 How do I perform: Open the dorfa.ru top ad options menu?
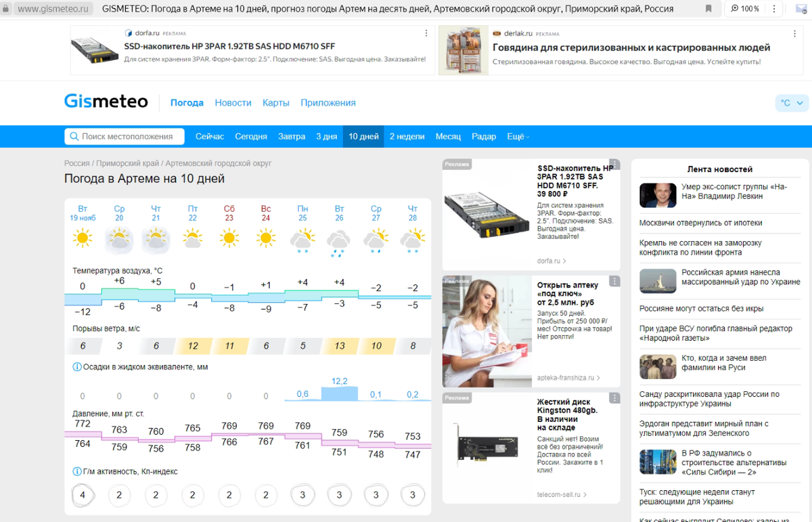pos(426,33)
